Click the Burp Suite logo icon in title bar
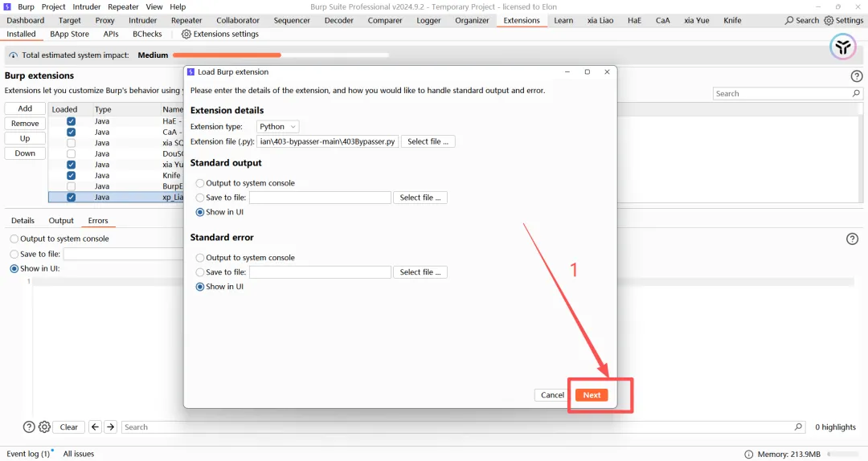The height and width of the screenshot is (461, 868). (7, 6)
